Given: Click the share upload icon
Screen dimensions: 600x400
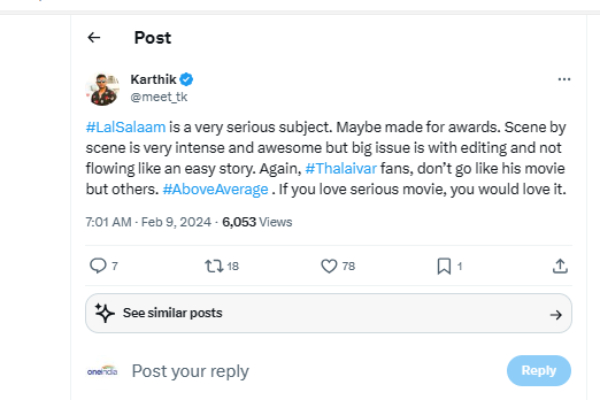Looking at the screenshot, I should pyautogui.click(x=560, y=266).
